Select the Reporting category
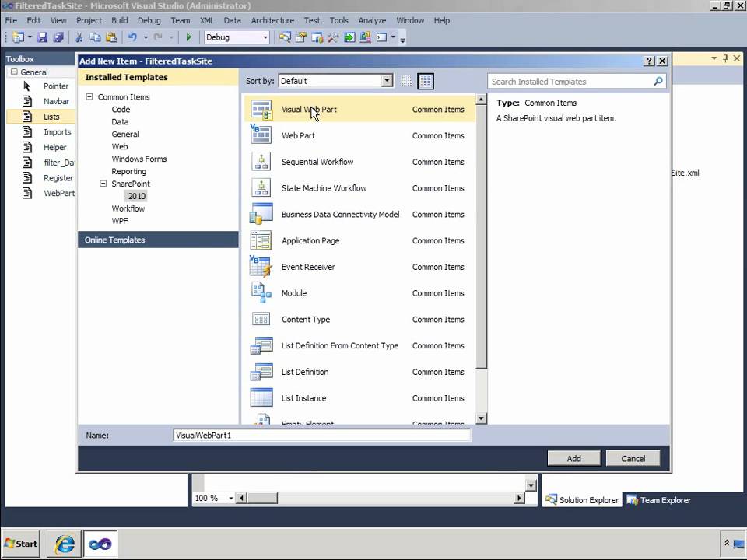 click(128, 171)
